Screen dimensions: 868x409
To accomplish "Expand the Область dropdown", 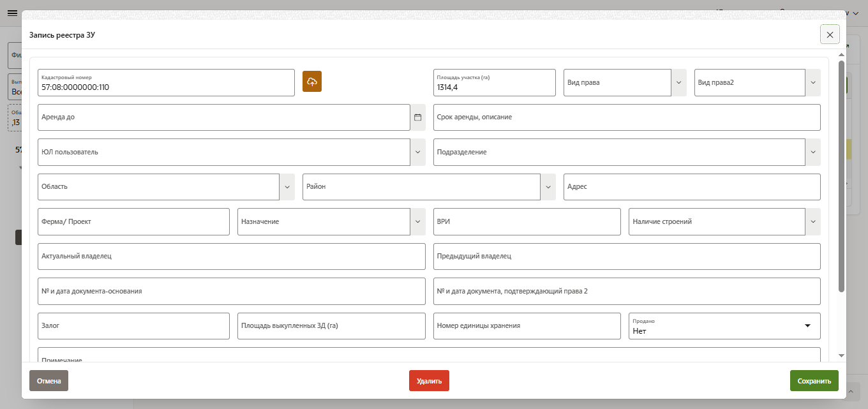I will [x=287, y=187].
